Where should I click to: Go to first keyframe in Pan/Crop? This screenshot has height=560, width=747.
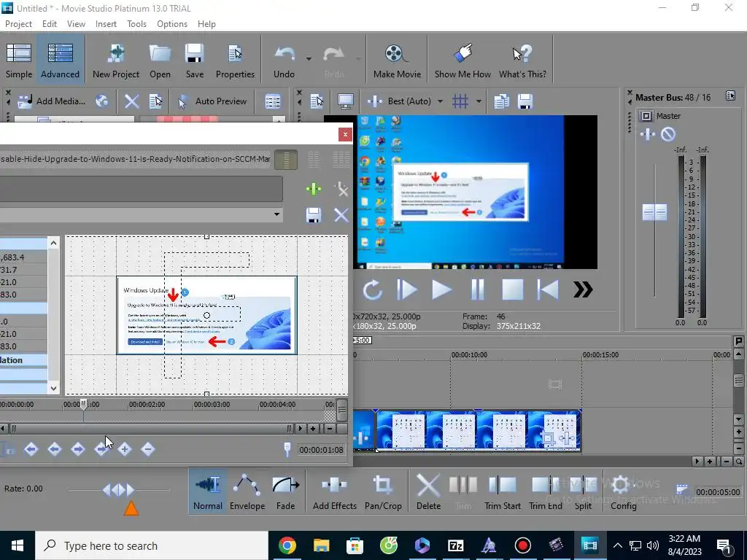[31, 449]
